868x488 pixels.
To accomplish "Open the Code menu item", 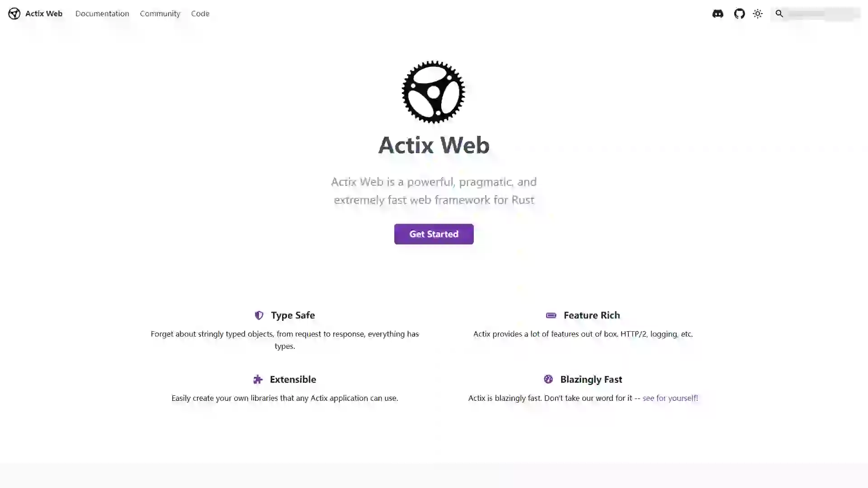I will tap(200, 14).
